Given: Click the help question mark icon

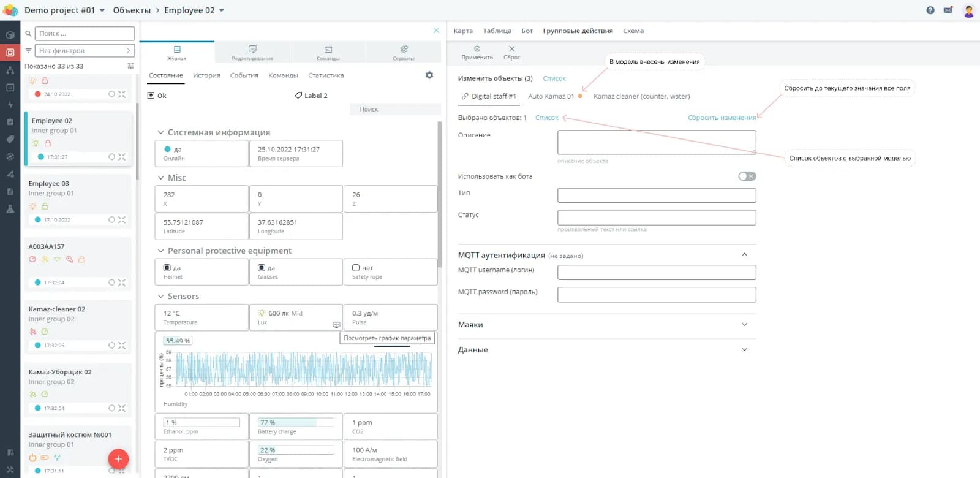Looking at the screenshot, I should pyautogui.click(x=930, y=10).
